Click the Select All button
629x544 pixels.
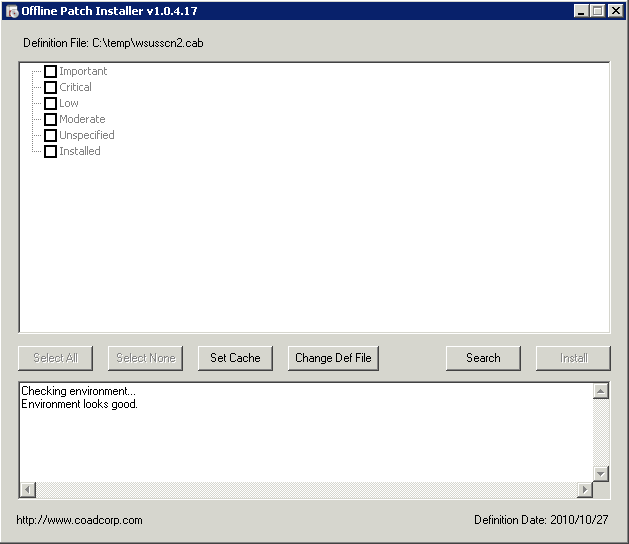[55, 358]
